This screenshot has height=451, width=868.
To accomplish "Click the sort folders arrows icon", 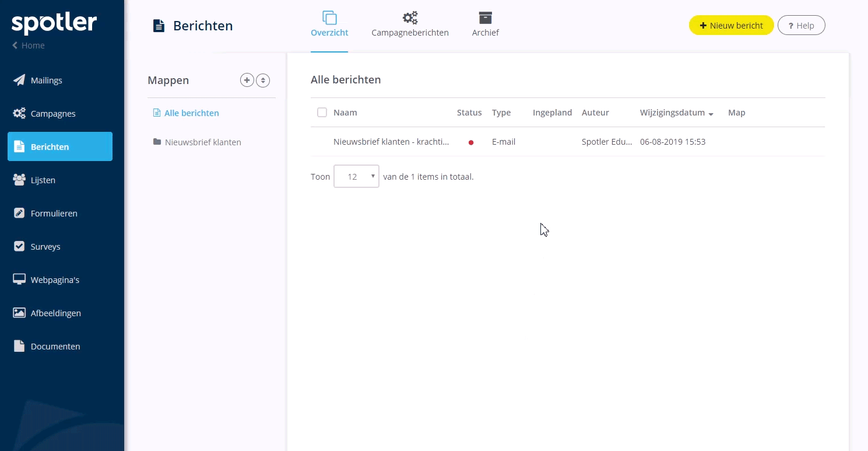I will pos(263,81).
